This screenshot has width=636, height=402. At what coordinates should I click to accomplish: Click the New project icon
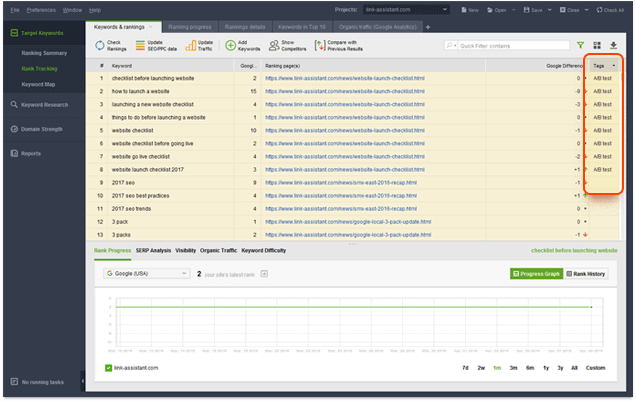pos(464,10)
